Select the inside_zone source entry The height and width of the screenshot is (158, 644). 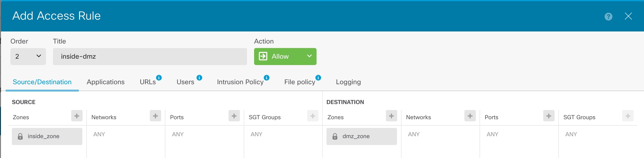[x=47, y=136]
